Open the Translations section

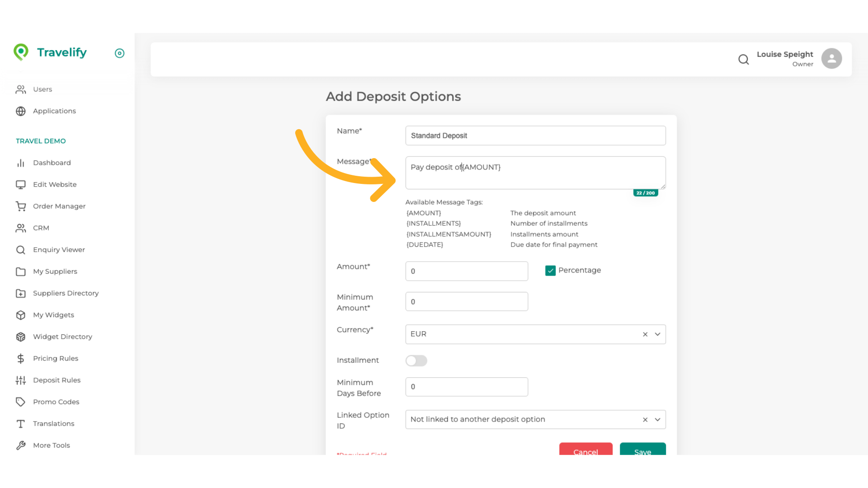click(53, 423)
